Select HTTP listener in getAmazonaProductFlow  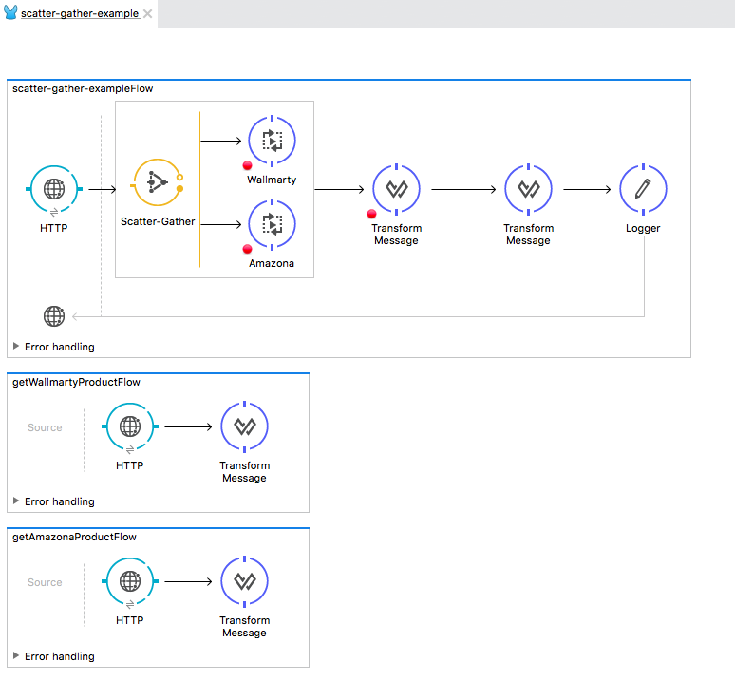[x=130, y=581]
